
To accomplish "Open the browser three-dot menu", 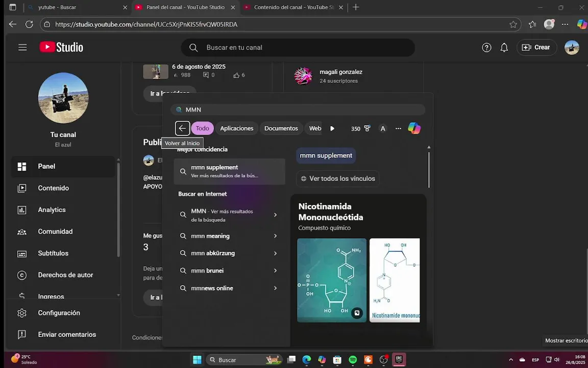I will [x=565, y=25].
